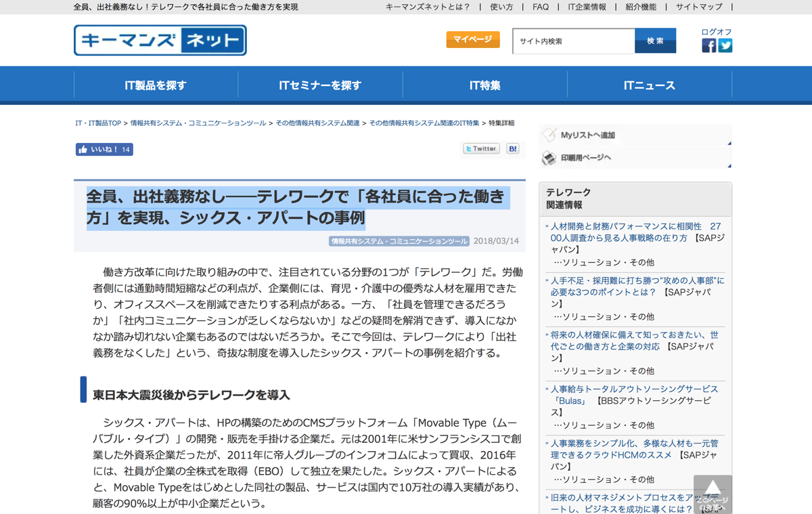This screenshot has width=812, height=514.
Task: Open the マイページ button
Action: [473, 39]
